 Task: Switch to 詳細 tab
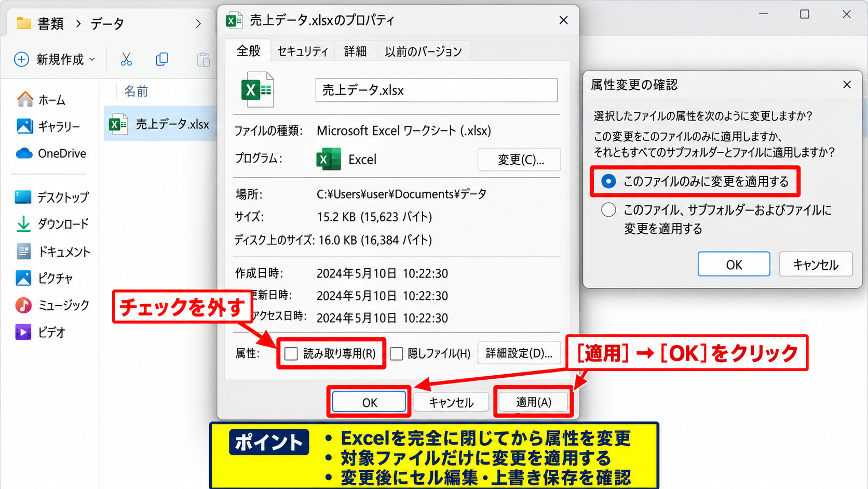pyautogui.click(x=355, y=51)
